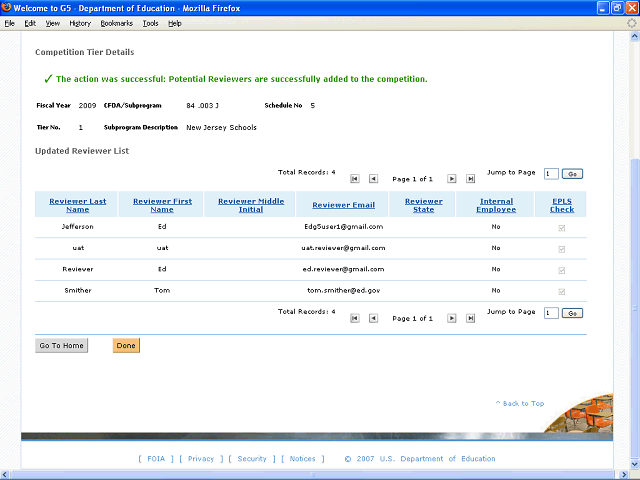
Task: Open the History menu
Action: [80, 23]
